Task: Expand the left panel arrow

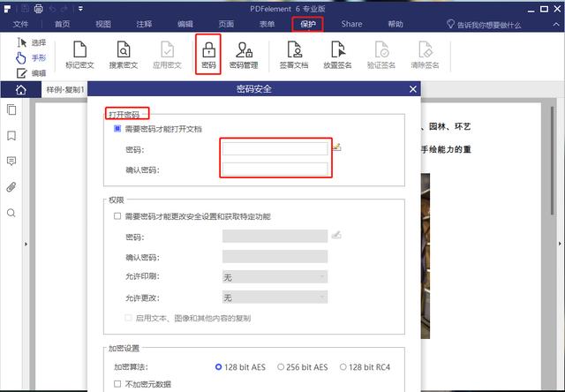Action: click(x=26, y=245)
